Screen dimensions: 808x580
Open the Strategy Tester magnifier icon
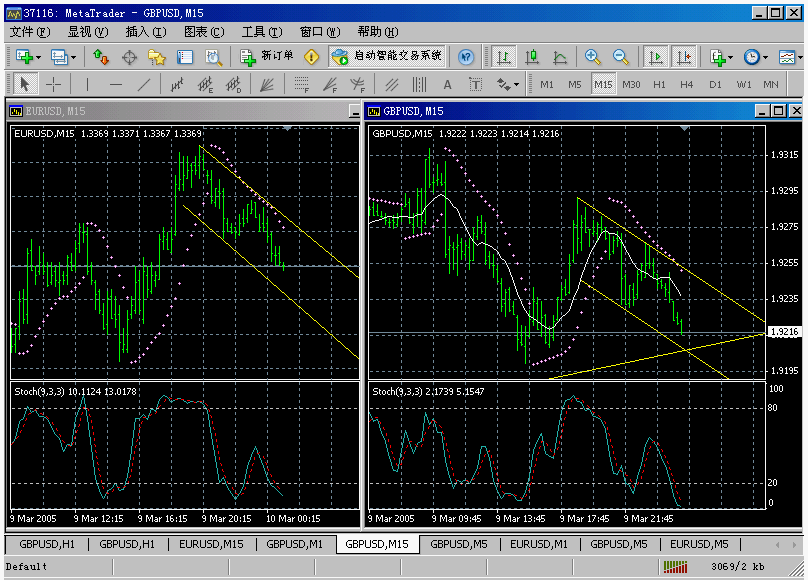click(x=213, y=57)
